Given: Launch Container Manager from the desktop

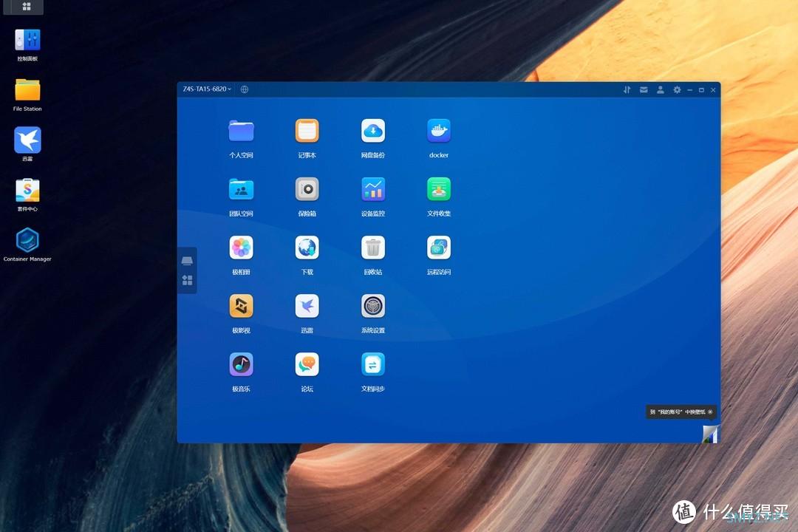Looking at the screenshot, I should tap(27, 240).
